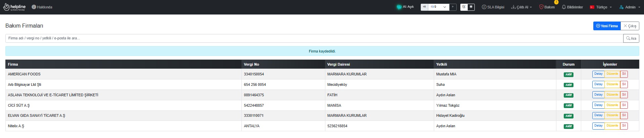Expand the voice selection dropdown showing 9
644x138 pixels.
(439, 7)
